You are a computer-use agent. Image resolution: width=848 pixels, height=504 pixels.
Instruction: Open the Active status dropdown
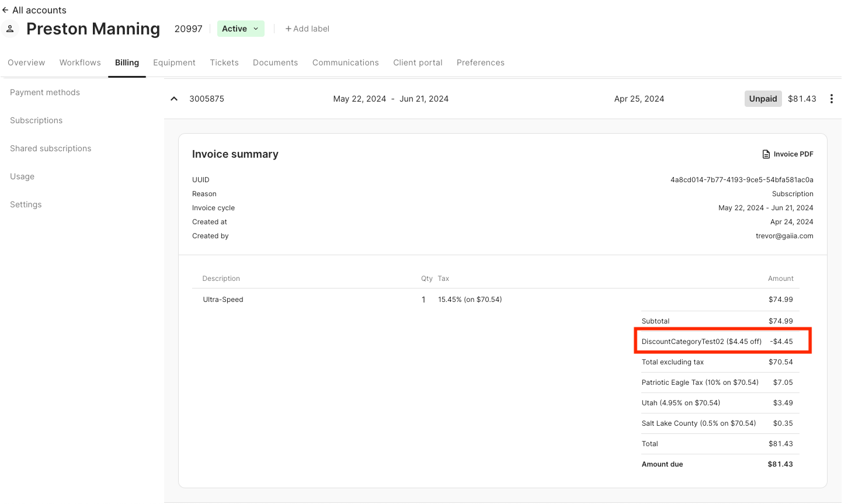pos(241,29)
